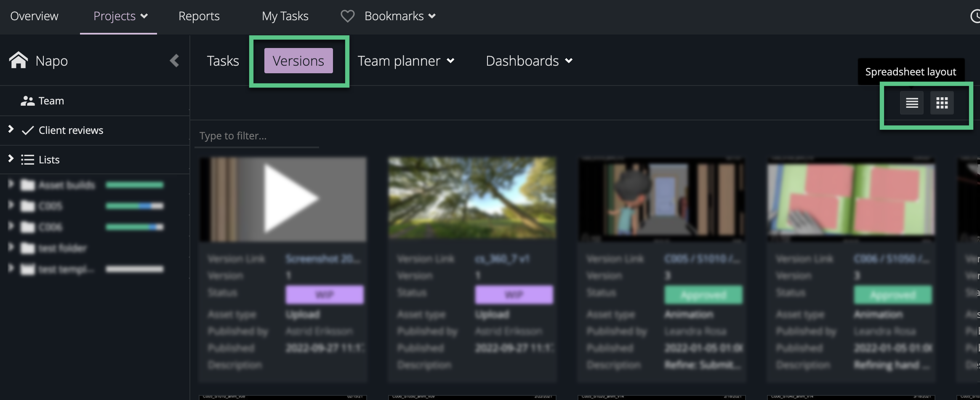The image size is (980, 400).
Task: Switch to spreadsheet layout view
Action: tap(911, 102)
